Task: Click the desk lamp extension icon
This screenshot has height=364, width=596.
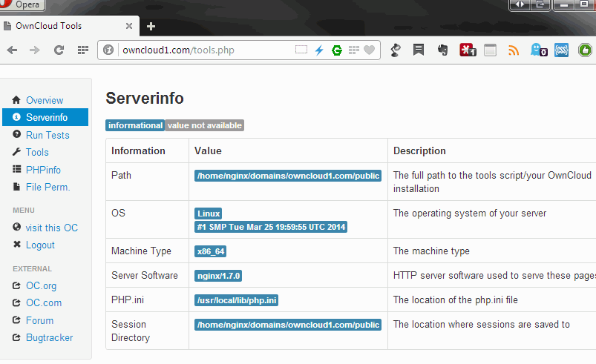Action: click(396, 50)
